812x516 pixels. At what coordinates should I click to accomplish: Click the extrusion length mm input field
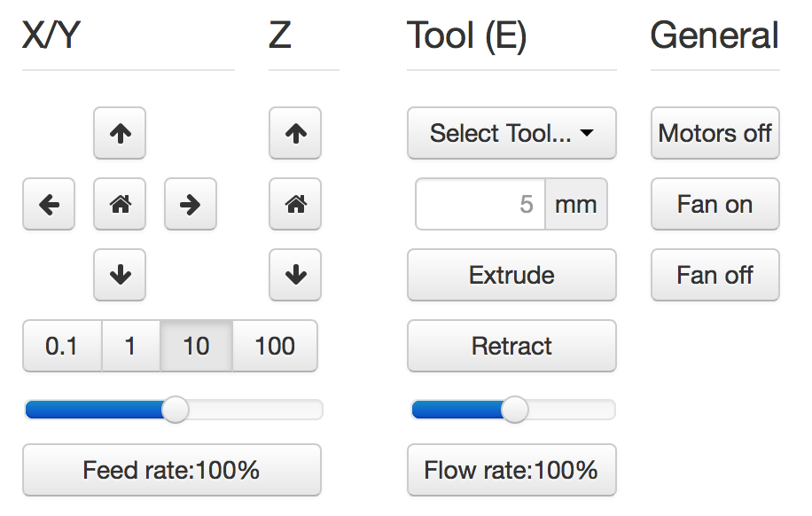pos(480,204)
